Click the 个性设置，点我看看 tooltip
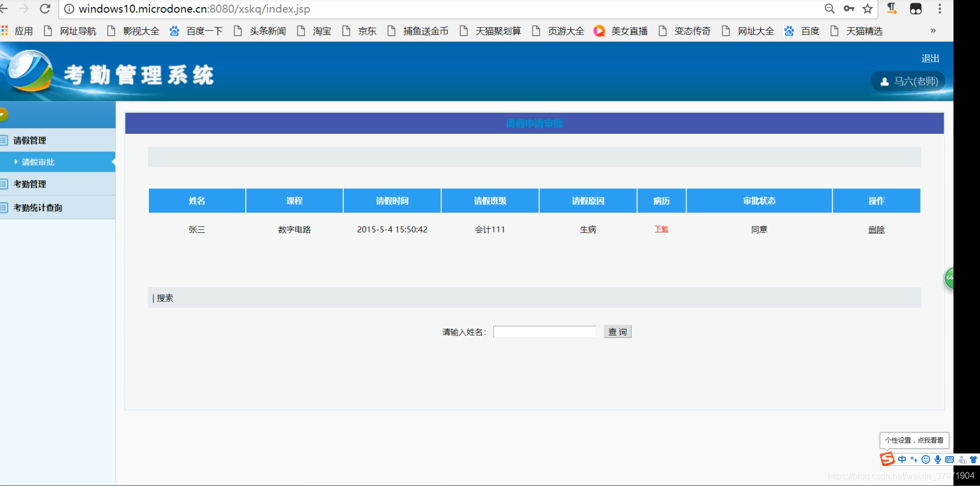This screenshot has width=980, height=486. tap(914, 440)
